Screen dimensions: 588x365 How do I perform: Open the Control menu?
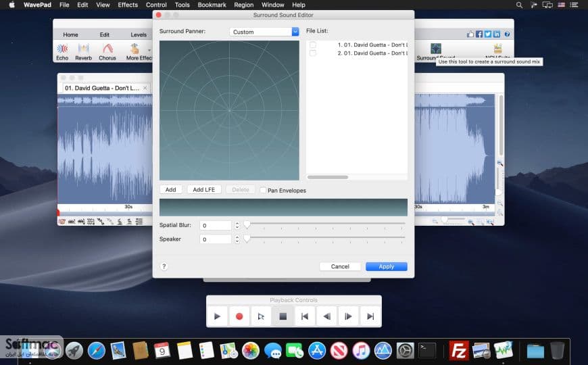(x=156, y=5)
